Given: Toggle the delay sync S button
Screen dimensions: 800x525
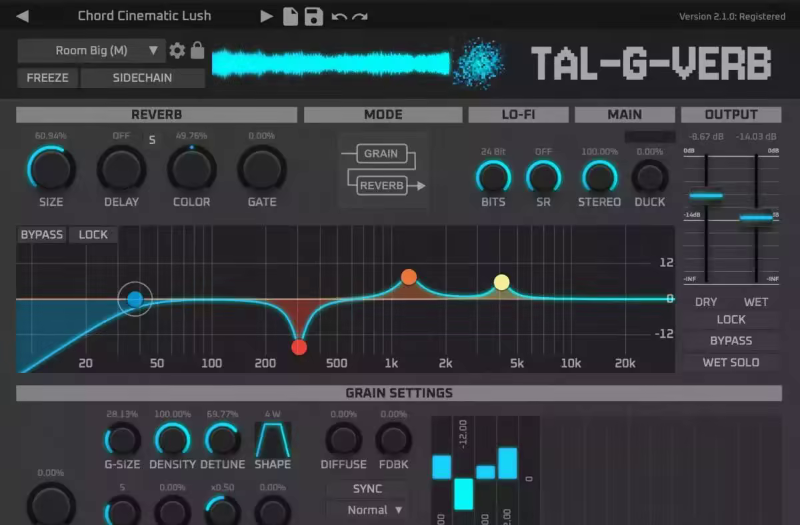Looking at the screenshot, I should click(x=152, y=140).
